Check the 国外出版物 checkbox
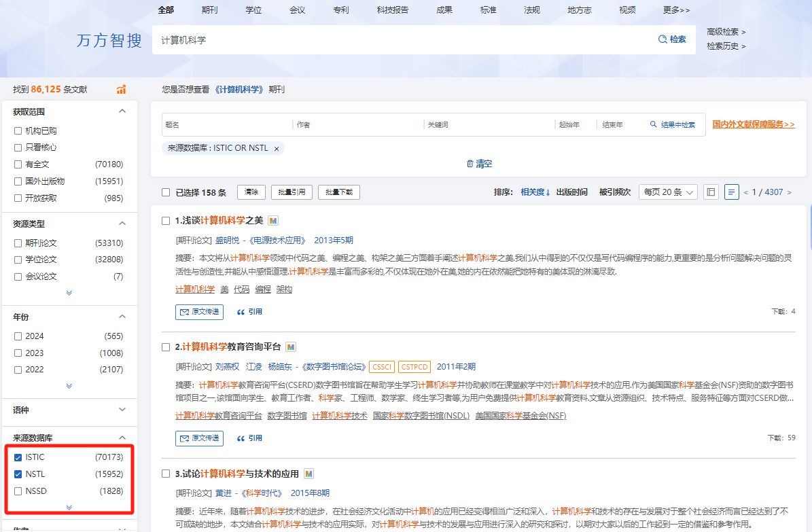 point(18,181)
